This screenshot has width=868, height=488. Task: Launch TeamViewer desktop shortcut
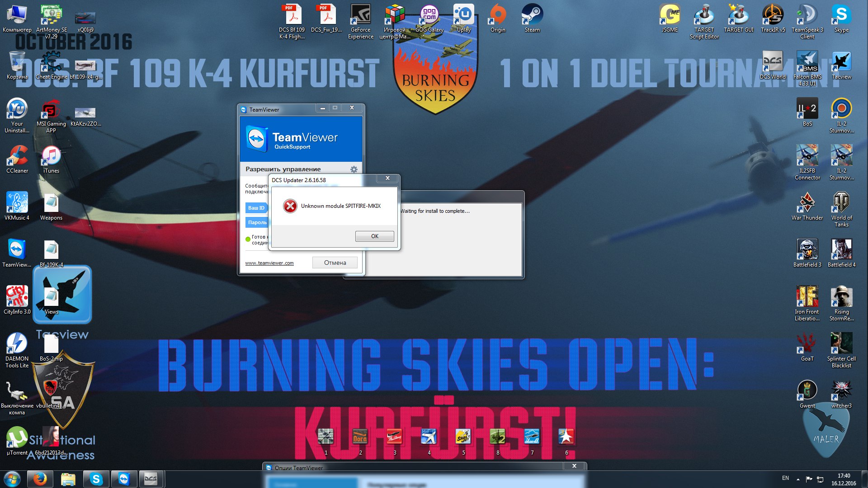[17, 253]
